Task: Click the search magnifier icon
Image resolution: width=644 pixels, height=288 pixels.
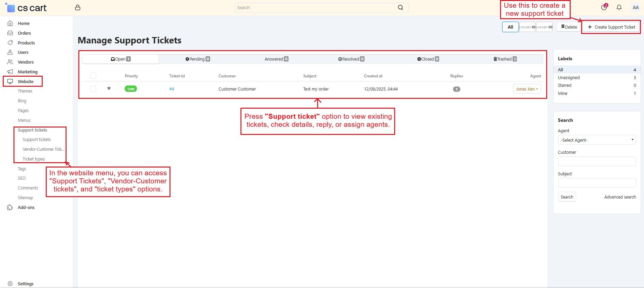Action: tap(400, 7)
